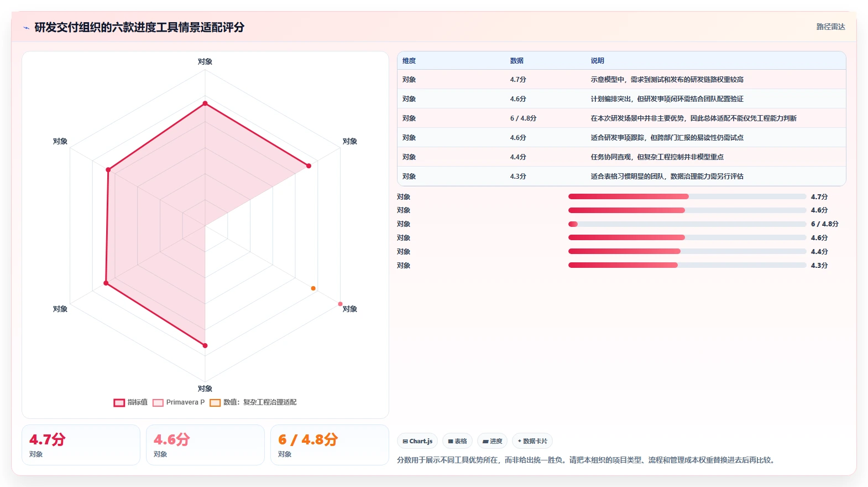This screenshot has width=868, height=487.
Task: Click the 路径雷达 label at top right
Action: (831, 27)
